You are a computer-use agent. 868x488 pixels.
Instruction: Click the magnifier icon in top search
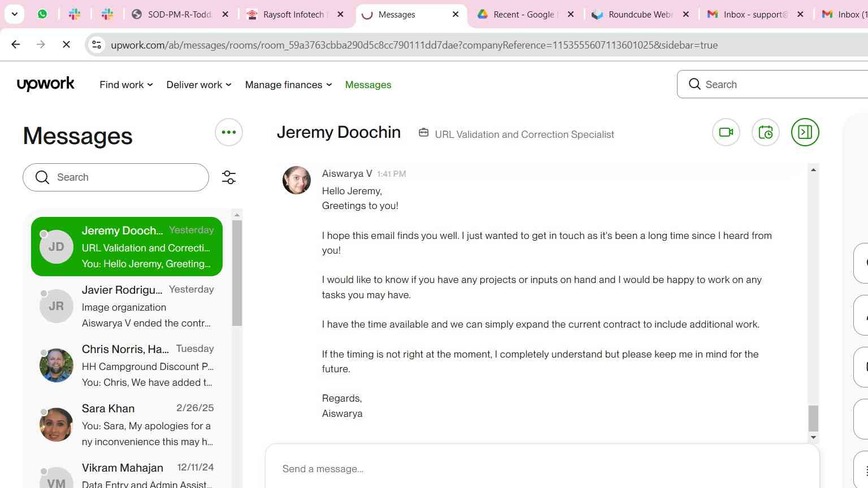pos(695,84)
